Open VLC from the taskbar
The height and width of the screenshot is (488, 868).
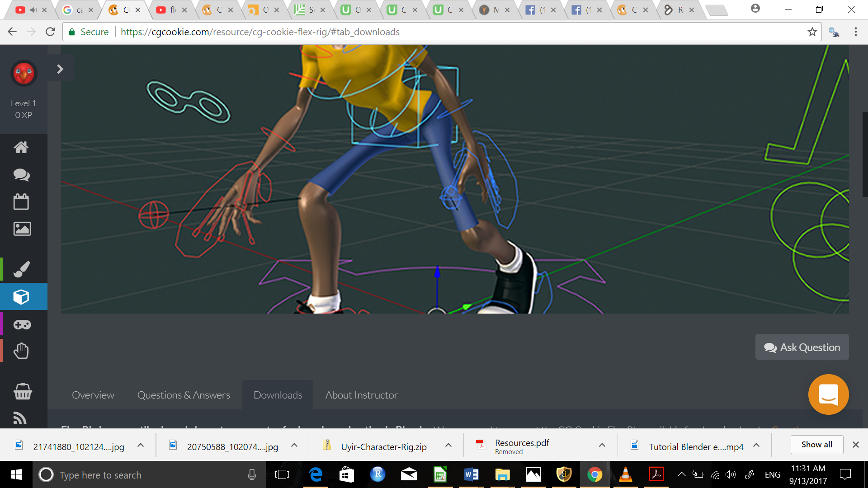[x=626, y=474]
